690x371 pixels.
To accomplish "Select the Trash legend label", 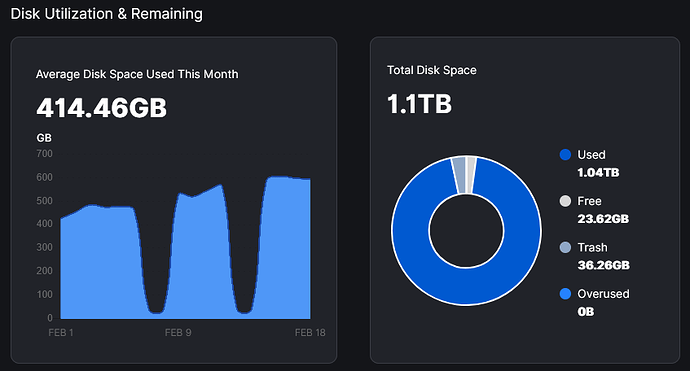I will point(592,247).
